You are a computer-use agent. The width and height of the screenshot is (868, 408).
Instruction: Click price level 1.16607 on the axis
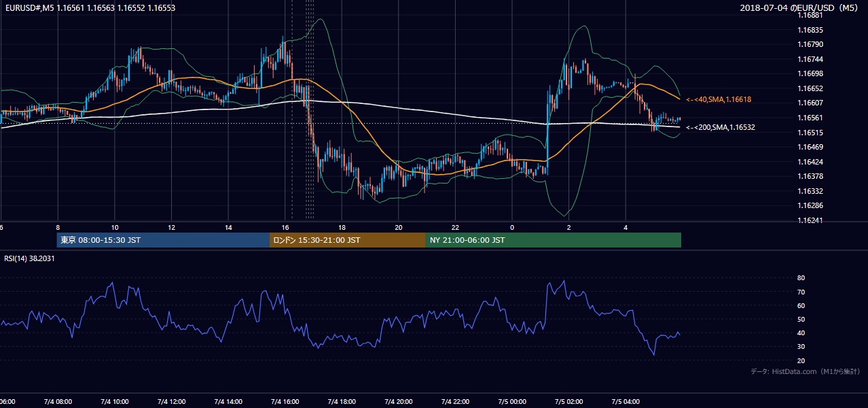[810, 103]
